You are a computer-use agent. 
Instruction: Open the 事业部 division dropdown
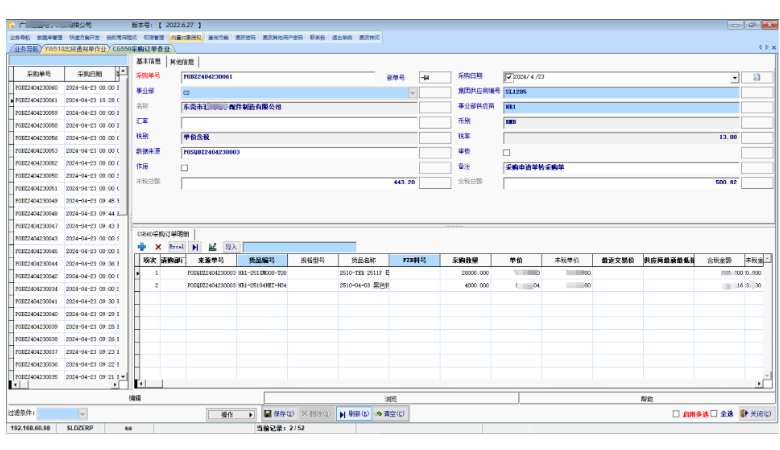click(x=412, y=92)
